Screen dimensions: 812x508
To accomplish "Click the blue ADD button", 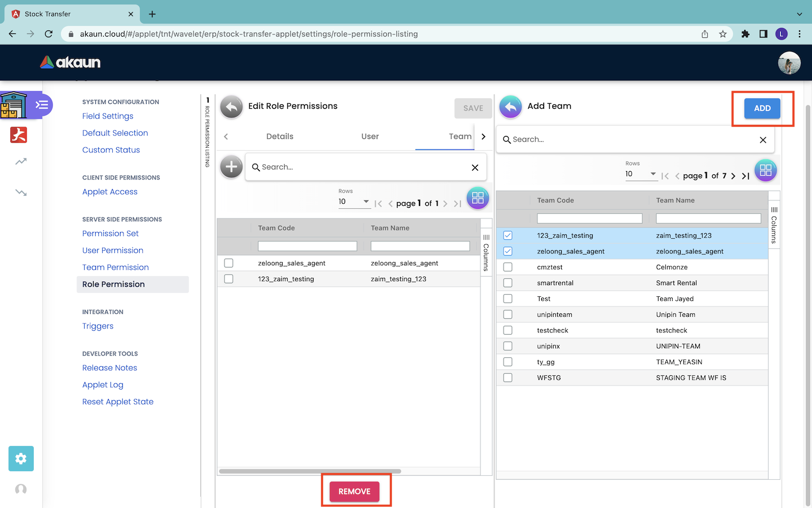I will pos(762,108).
